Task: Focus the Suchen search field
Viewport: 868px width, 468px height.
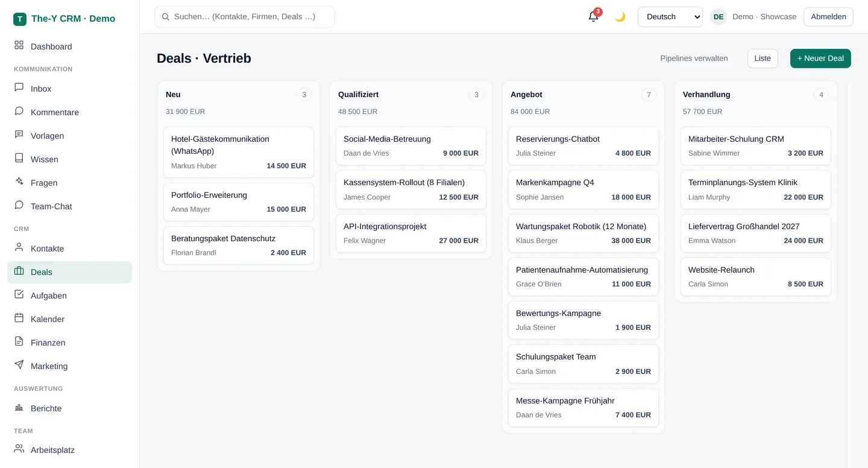Action: point(245,17)
